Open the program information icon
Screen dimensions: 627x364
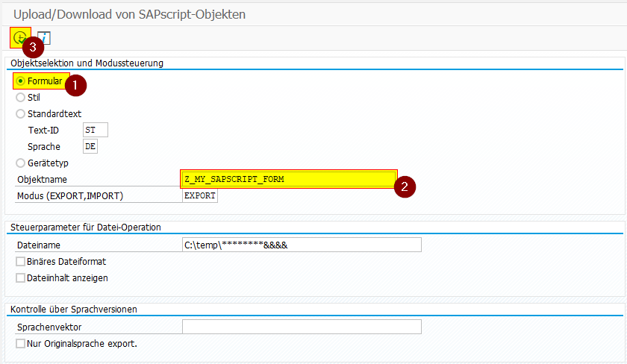point(44,38)
